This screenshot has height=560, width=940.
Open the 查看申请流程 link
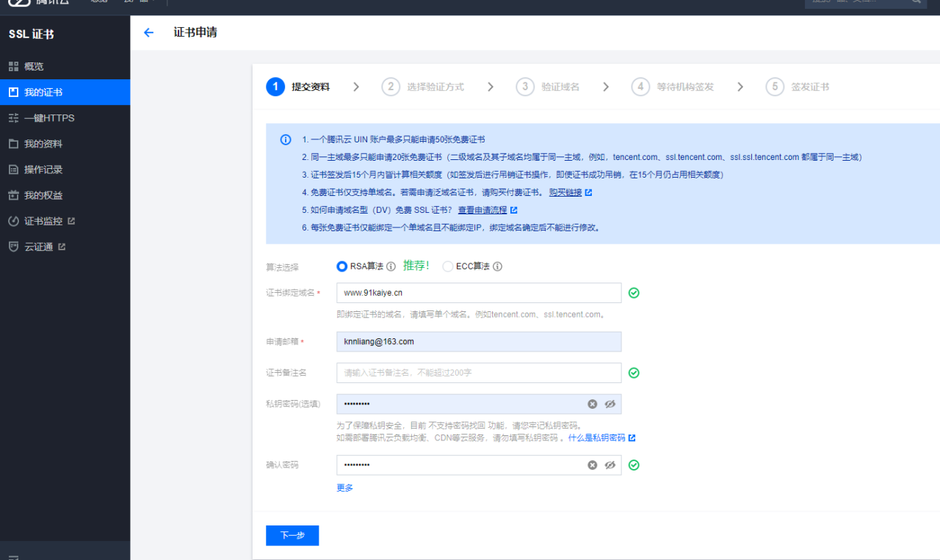[482, 210]
